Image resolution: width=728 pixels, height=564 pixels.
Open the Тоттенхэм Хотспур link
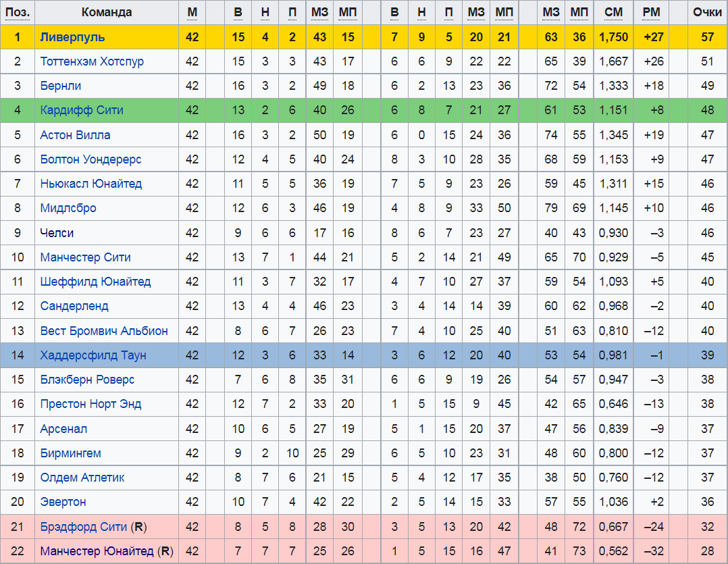pos(92,61)
